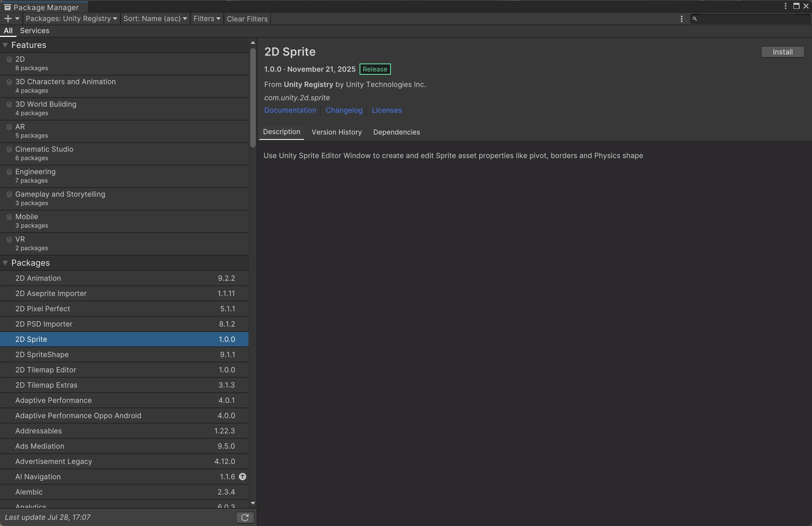Collapse the Features section

[x=5, y=45]
